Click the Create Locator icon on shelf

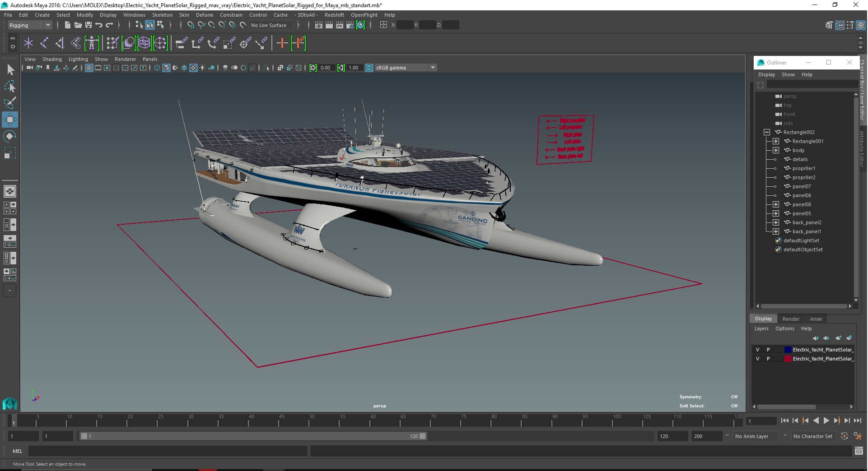28,43
